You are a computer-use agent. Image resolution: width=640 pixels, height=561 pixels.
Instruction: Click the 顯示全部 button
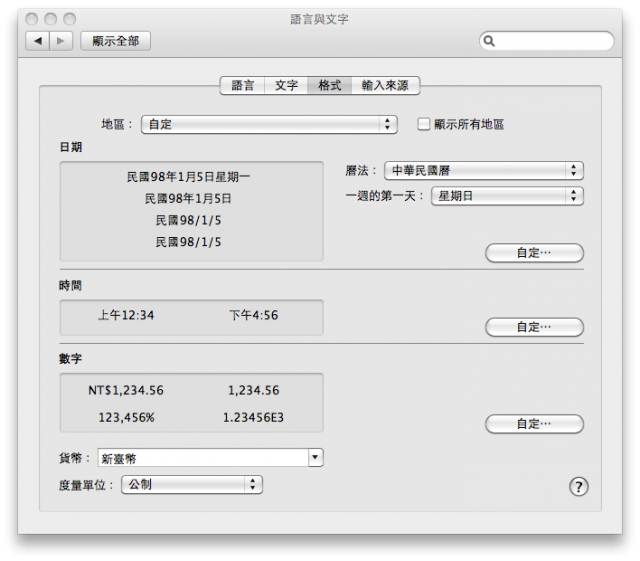click(116, 41)
